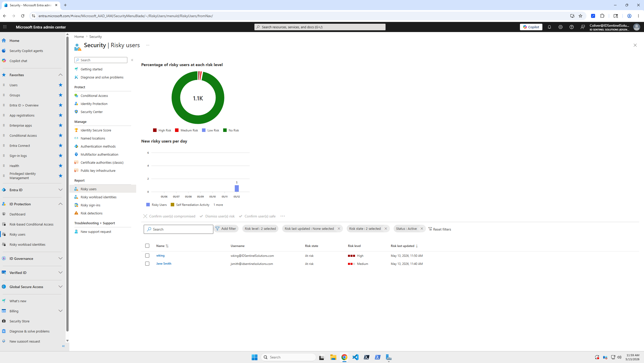Open overflow actions after Confirm user(s) safe

coord(283,216)
